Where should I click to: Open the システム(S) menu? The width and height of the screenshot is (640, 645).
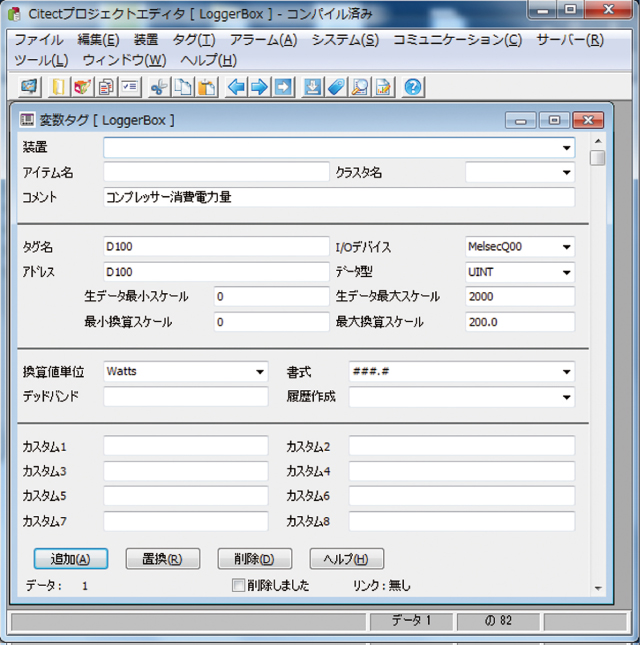click(345, 40)
